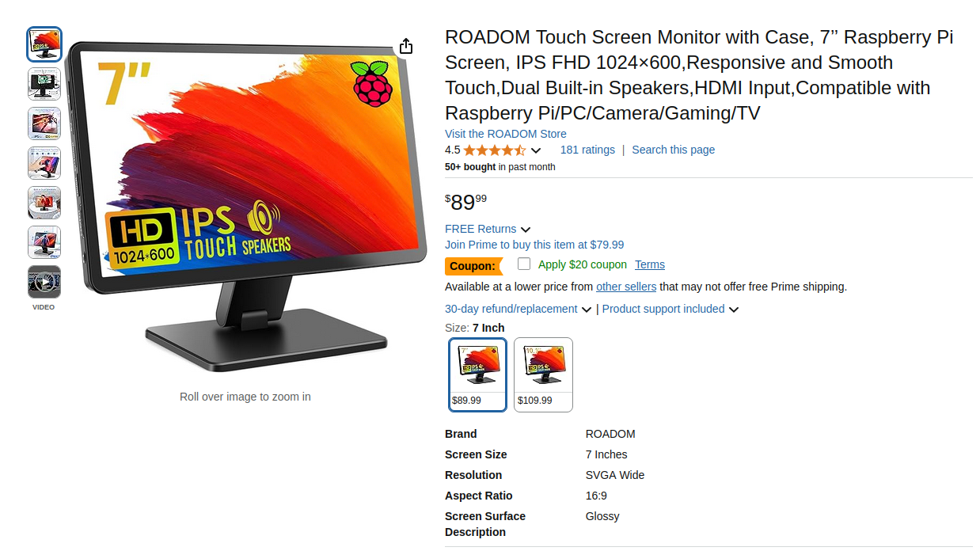Select the 7 Inch $89.99 size option

coord(478,374)
